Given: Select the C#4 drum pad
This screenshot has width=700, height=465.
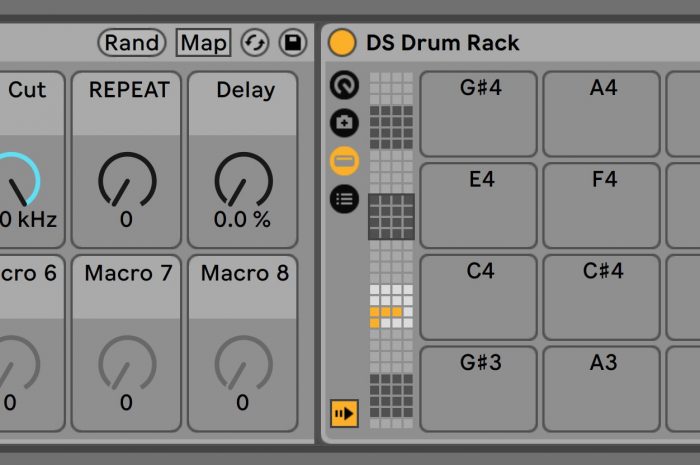Looking at the screenshot, I should [602, 297].
